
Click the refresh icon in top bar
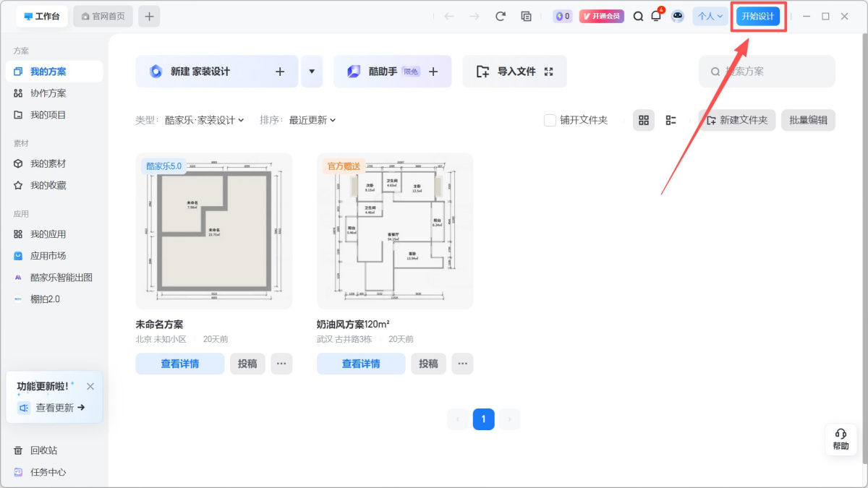500,17
